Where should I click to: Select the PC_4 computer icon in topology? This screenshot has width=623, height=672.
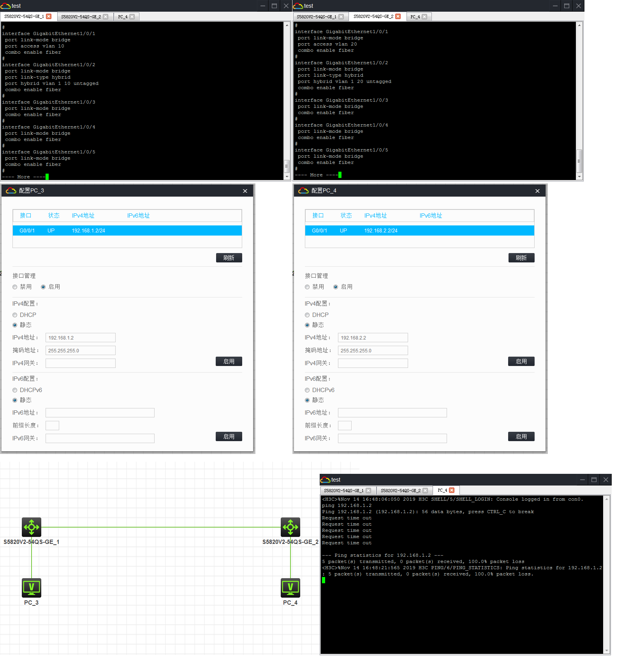pos(290,588)
